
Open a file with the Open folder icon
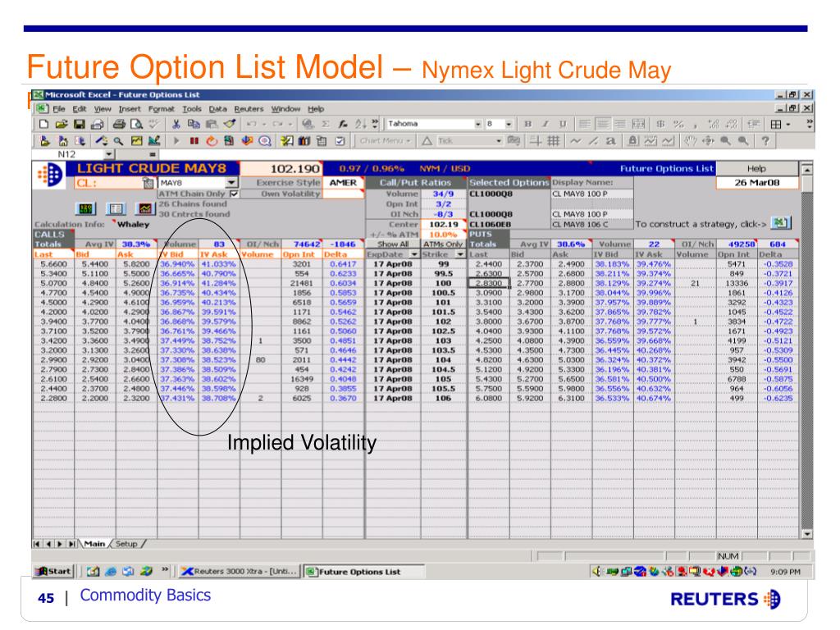click(x=62, y=125)
